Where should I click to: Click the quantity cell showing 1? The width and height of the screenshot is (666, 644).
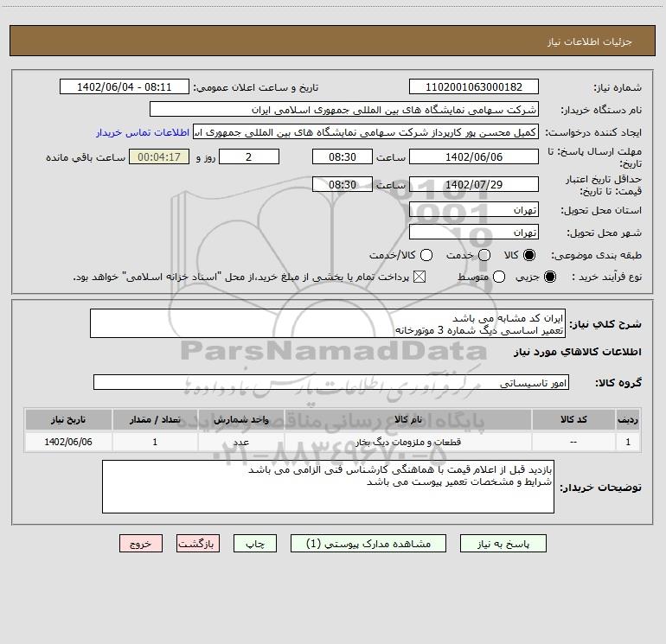point(155,442)
